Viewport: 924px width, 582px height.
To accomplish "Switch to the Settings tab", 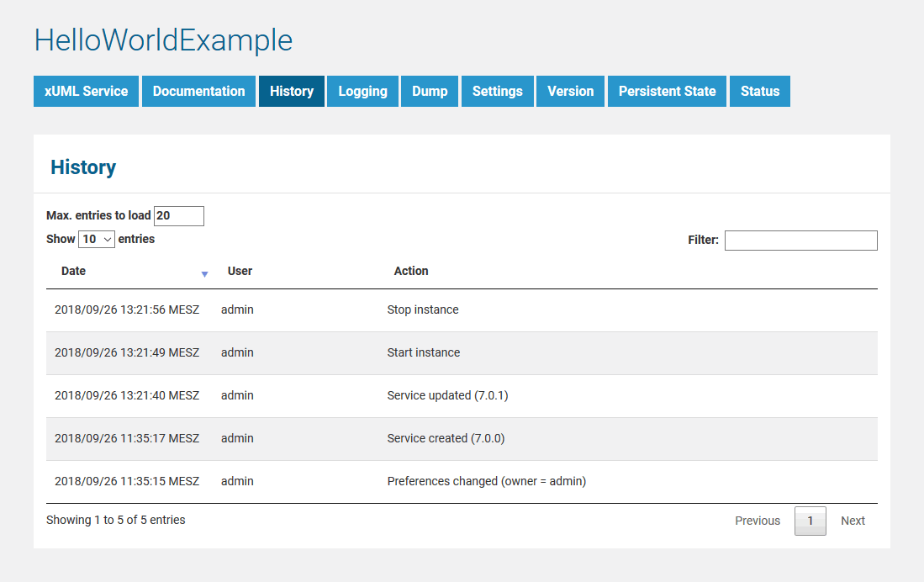I will click(498, 92).
